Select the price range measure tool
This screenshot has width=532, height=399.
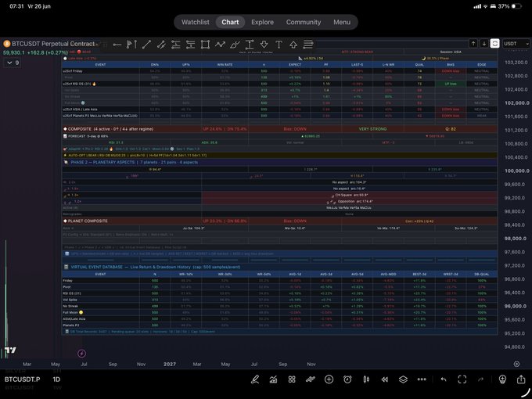pyautogui.click(x=250, y=45)
